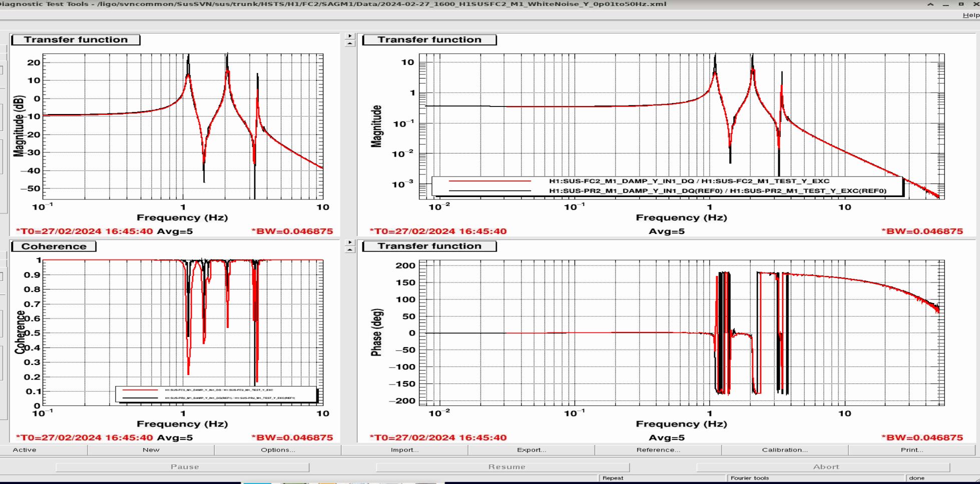The height and width of the screenshot is (484, 980).
Task: Minimize the Diagnostic Test Tools window
Action: point(945,4)
